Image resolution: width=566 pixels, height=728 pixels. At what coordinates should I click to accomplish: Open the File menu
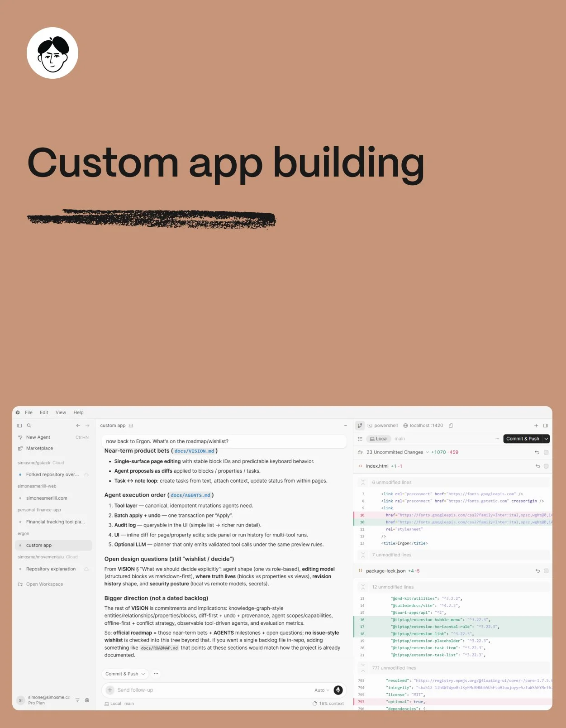pos(29,412)
